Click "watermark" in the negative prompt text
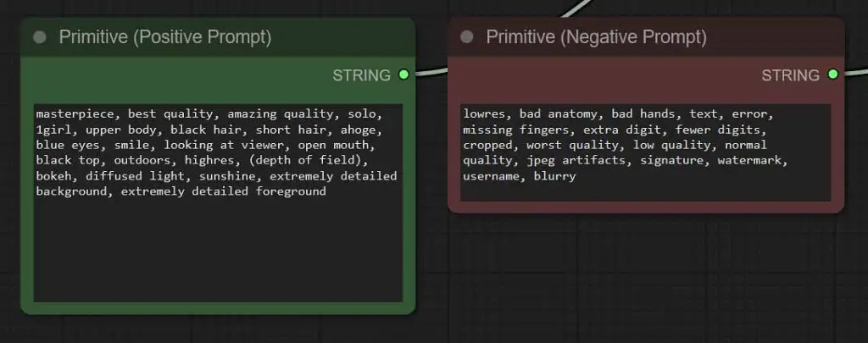Image resolution: width=868 pixels, height=343 pixels. (x=754, y=161)
